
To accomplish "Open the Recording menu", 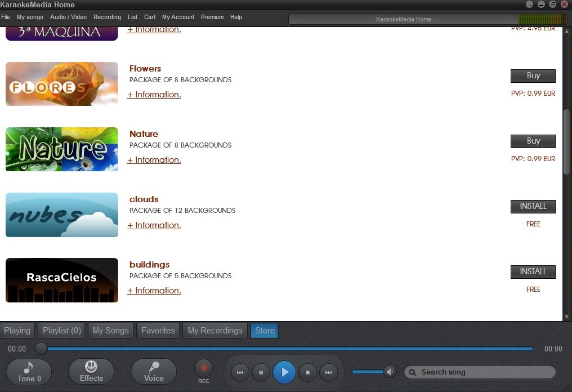I will coord(107,17).
